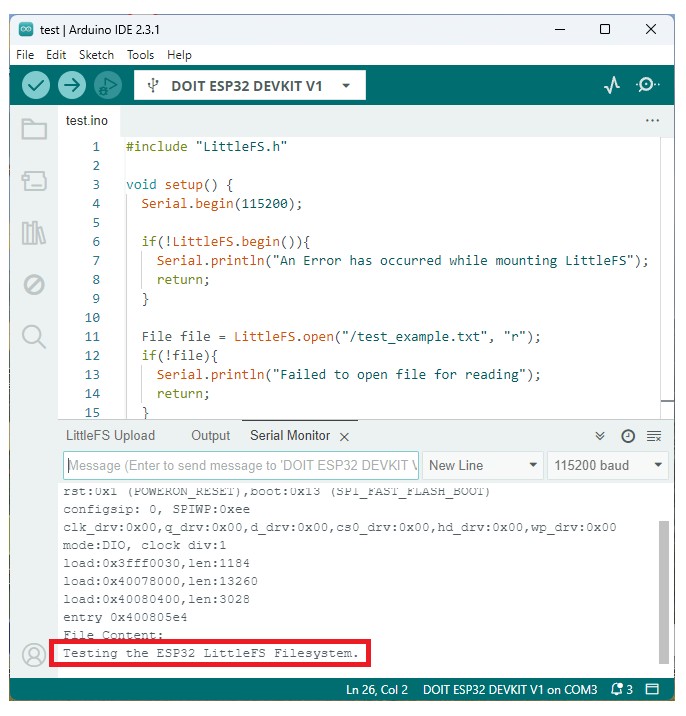Open the Search icon in the sidebar
The height and width of the screenshot is (716, 686).
point(34,336)
